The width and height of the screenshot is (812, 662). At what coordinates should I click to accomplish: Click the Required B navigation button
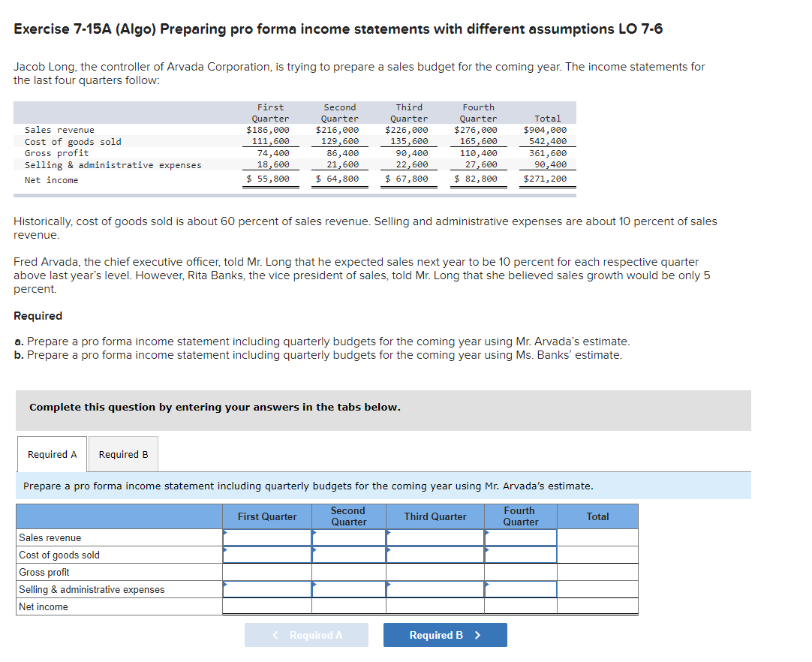[445, 634]
